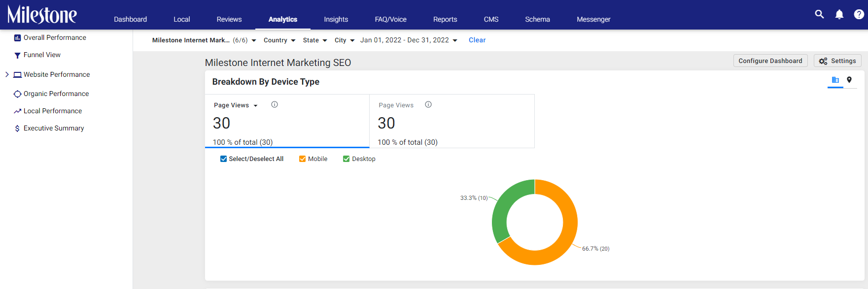Expand the Website Performance tree item
This screenshot has width=868, height=289.
coord(7,74)
